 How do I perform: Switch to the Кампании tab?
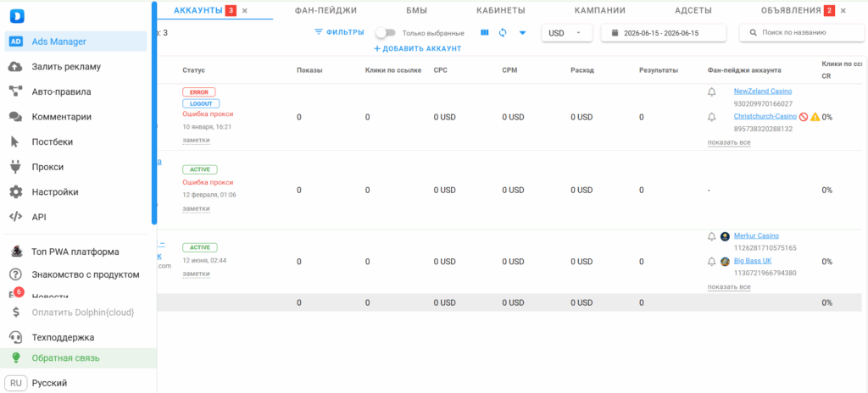pyautogui.click(x=600, y=10)
